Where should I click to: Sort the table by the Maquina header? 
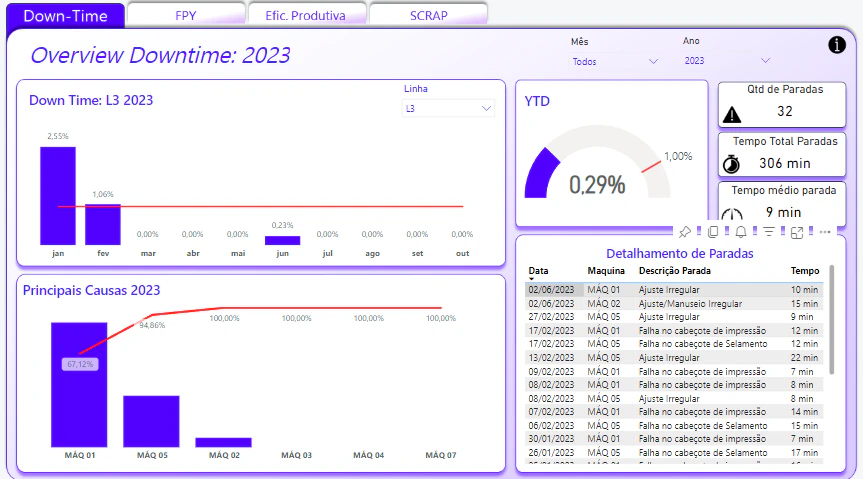coord(606,271)
